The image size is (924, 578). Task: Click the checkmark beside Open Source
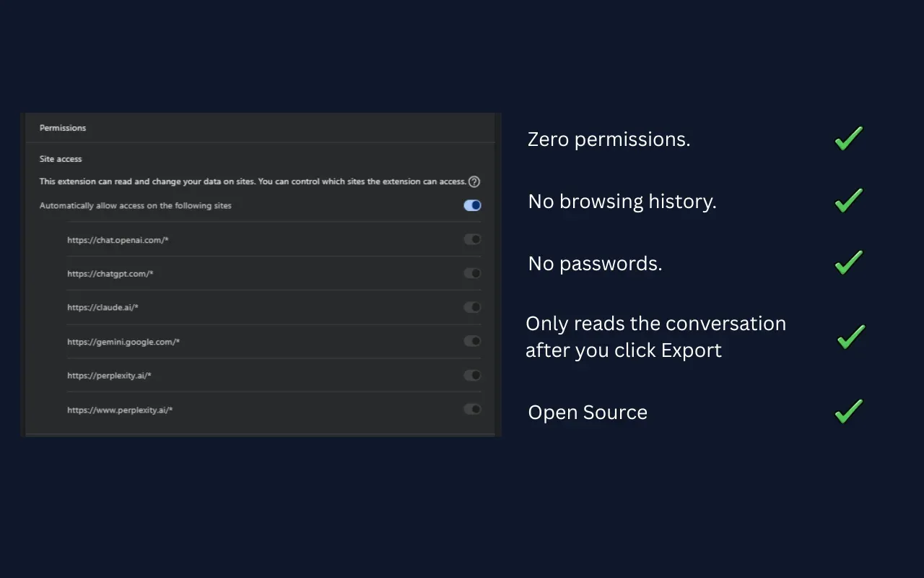(x=849, y=411)
